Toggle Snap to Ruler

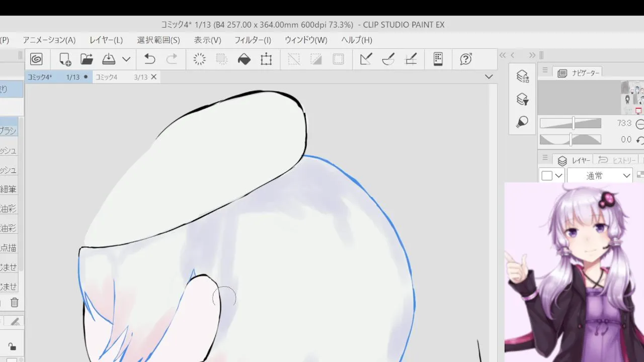point(366,59)
